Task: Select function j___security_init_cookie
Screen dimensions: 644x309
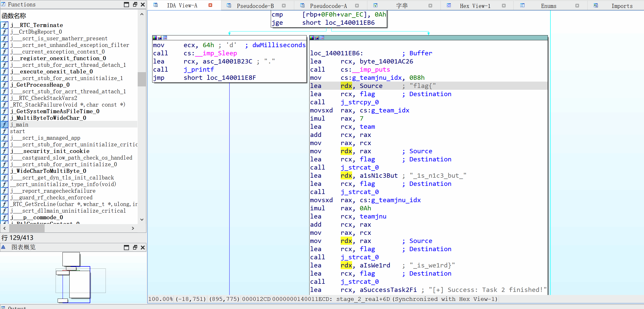Action: tap(50, 151)
